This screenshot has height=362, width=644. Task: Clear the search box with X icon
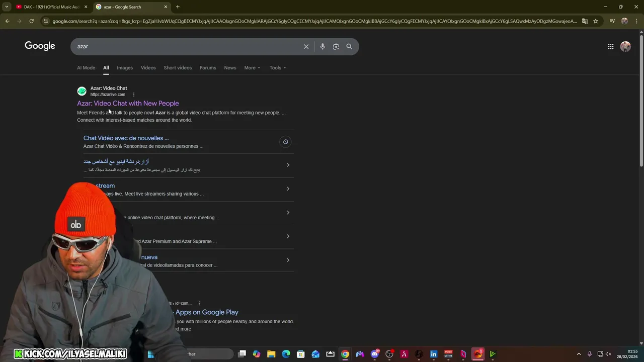click(306, 46)
